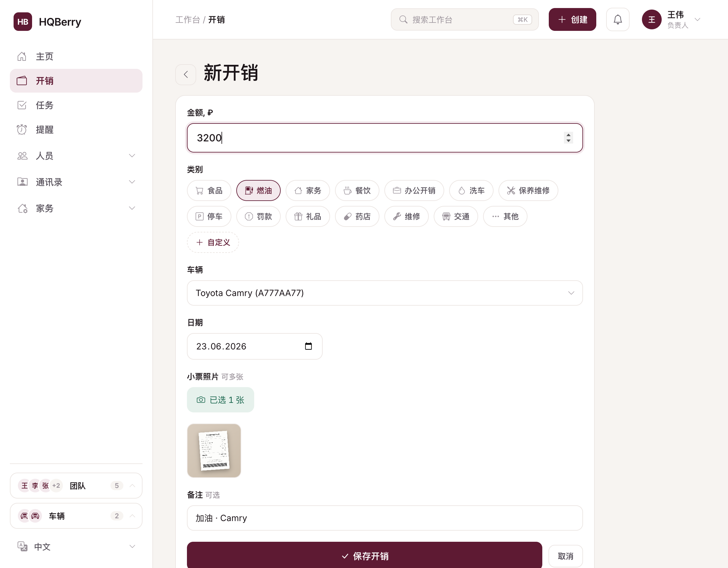
Task: Focus the 搜索工作台 search field
Action: 465,19
